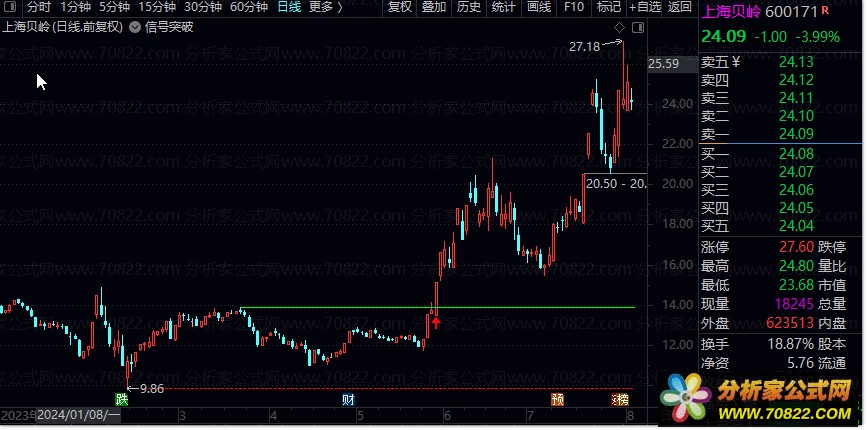Open the indicator dropdown beside 信号突破

point(135,27)
